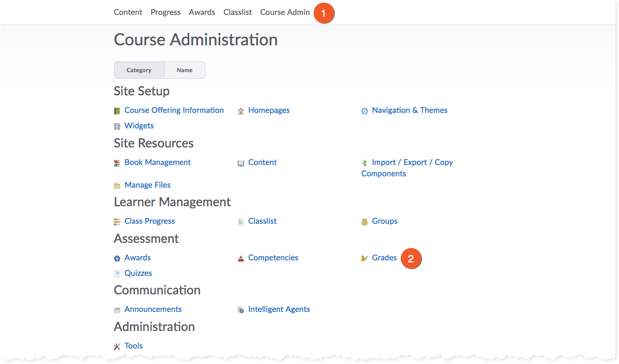
Task: Open the Announcements link
Action: (x=153, y=309)
